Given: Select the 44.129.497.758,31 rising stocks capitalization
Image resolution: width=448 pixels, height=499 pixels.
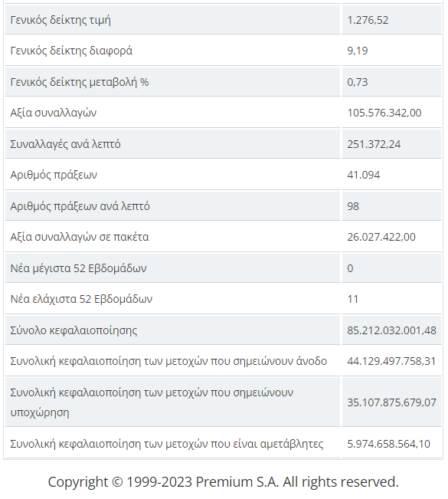Looking at the screenshot, I should pyautogui.click(x=391, y=361).
